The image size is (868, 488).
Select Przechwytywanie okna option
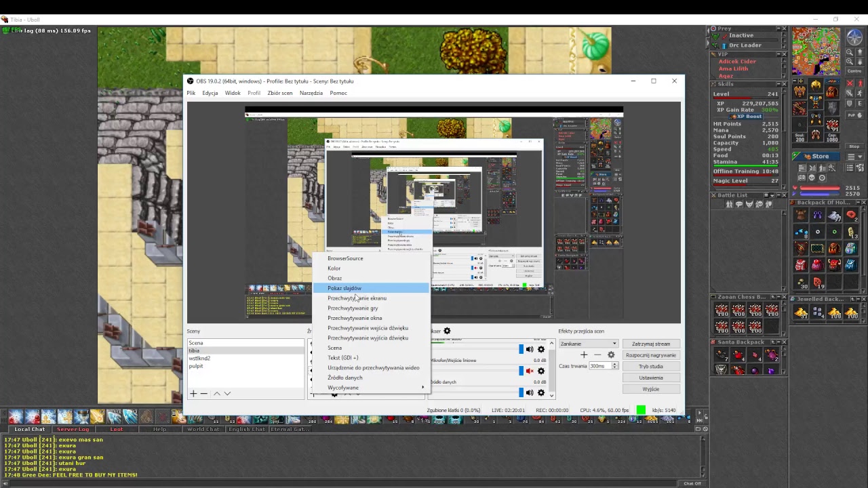click(371, 318)
